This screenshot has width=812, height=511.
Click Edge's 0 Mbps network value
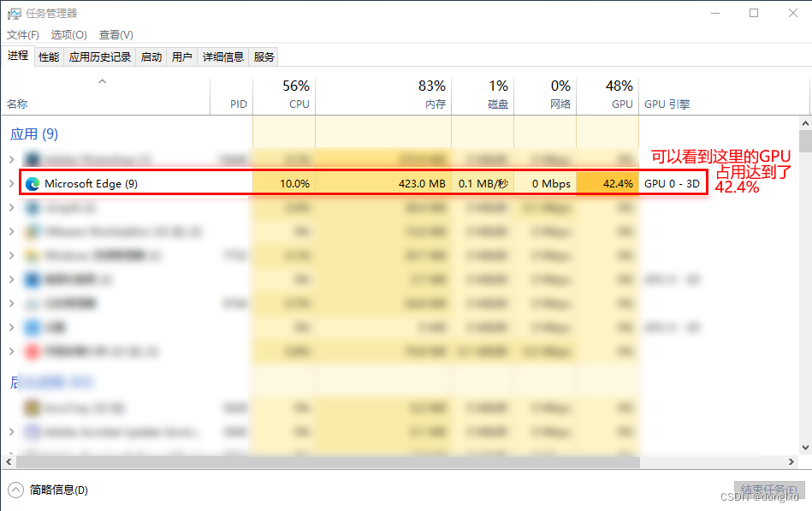tap(551, 183)
